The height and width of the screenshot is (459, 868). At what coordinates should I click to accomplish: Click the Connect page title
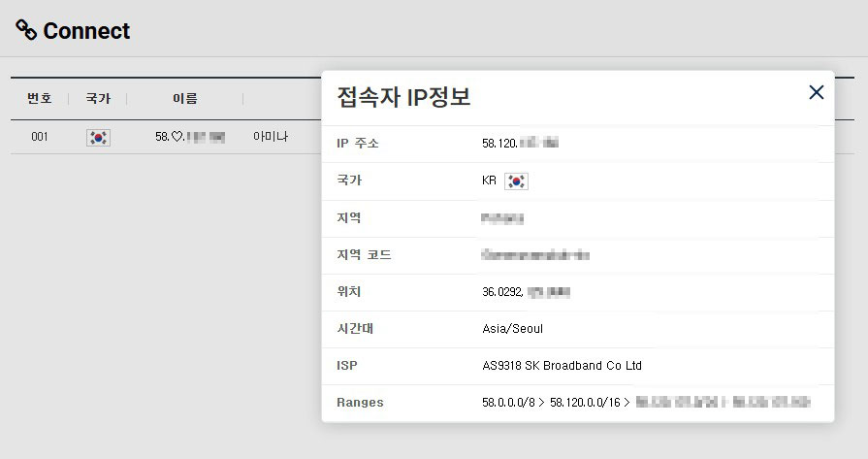(x=86, y=31)
